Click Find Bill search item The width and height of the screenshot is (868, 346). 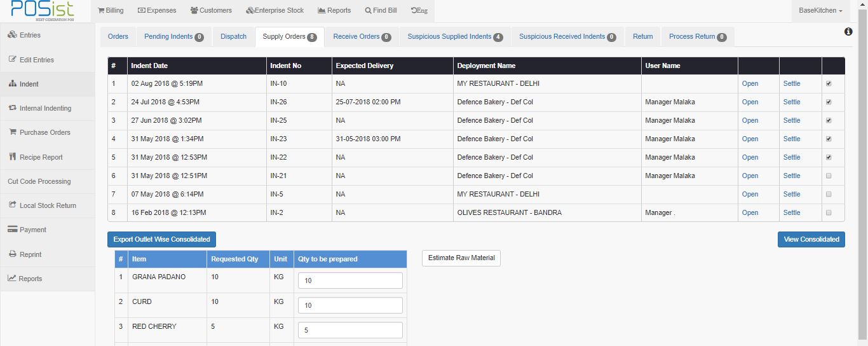click(x=381, y=10)
